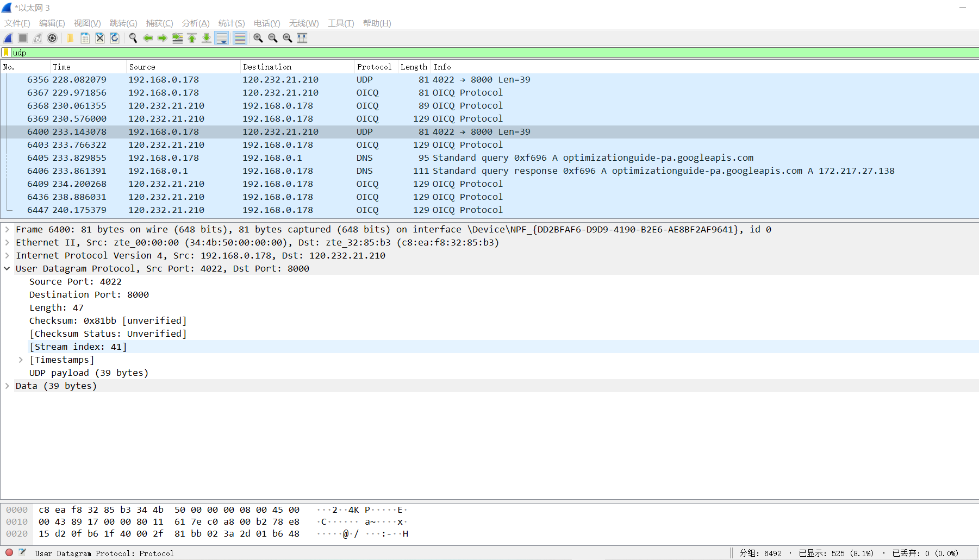Screen dimensions: 979x560
Task: Reload this capture file
Action: [115, 38]
